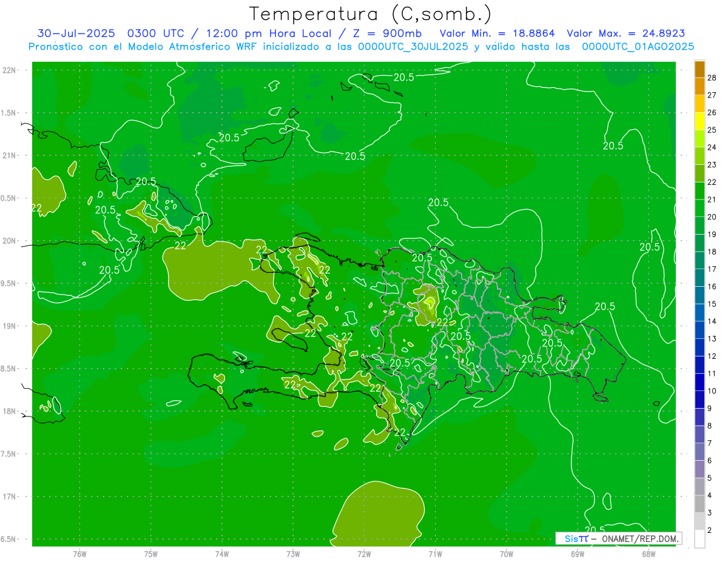This screenshot has width=728, height=562.
Task: Click the '21N' latitude axis label
Action: click(x=10, y=155)
